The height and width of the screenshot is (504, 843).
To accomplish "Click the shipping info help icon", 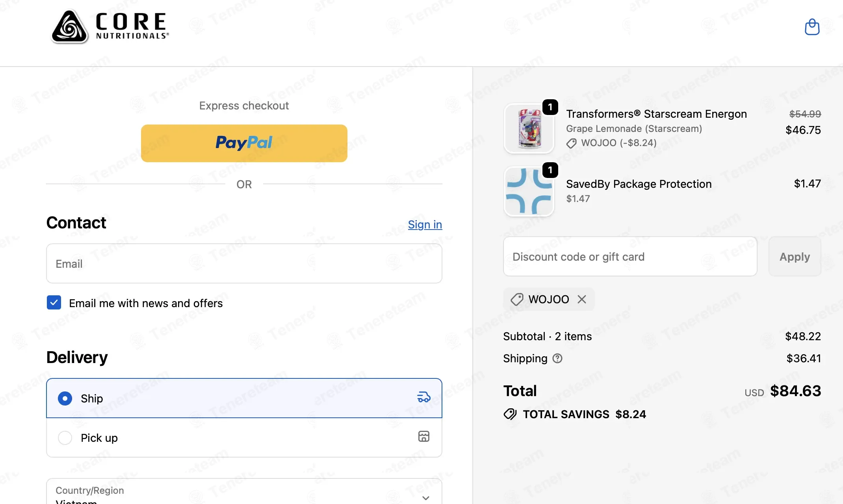I will 557,358.
